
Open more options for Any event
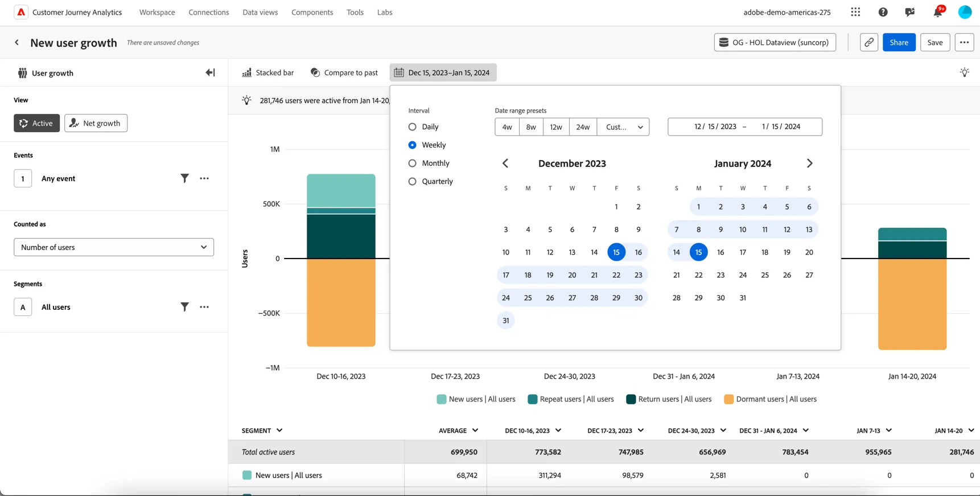pyautogui.click(x=204, y=178)
